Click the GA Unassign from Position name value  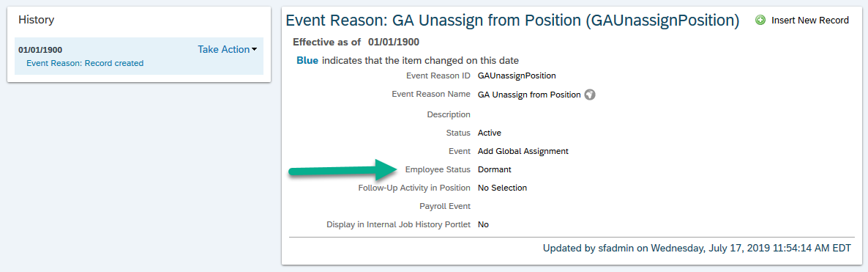tap(528, 95)
